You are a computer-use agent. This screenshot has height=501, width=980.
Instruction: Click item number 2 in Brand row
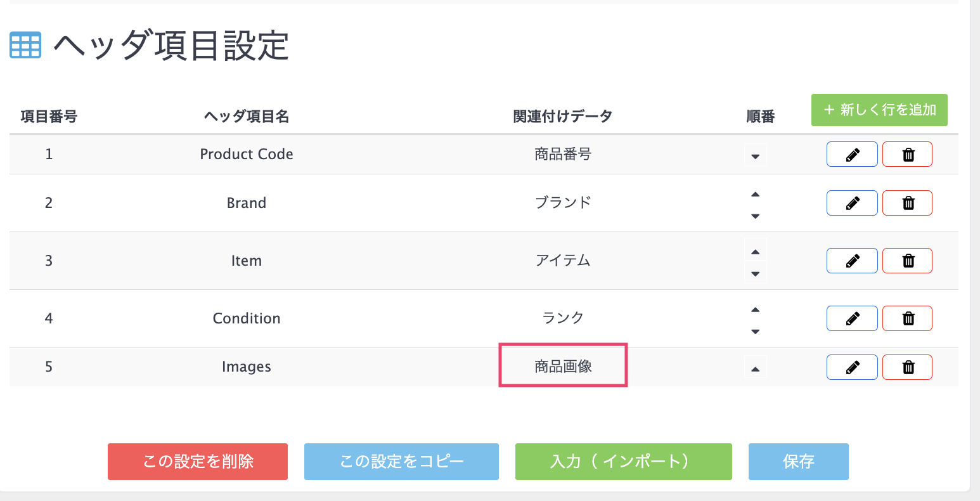tap(49, 203)
